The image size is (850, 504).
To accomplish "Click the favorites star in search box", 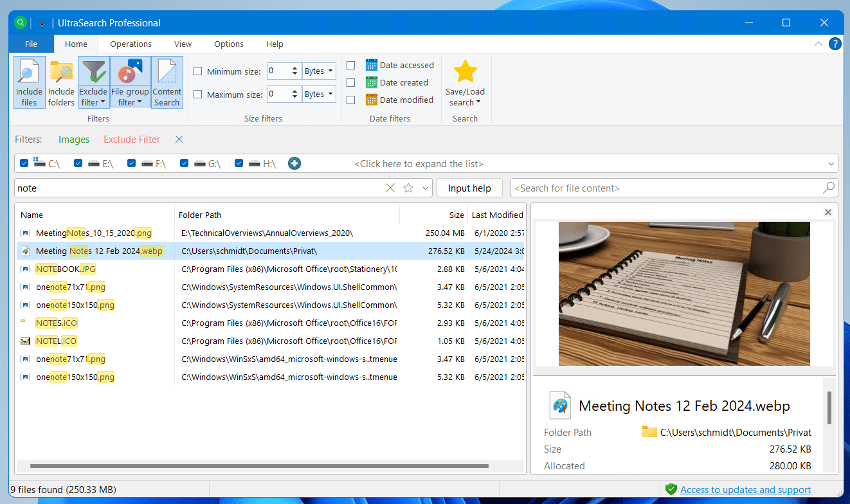I will (408, 188).
